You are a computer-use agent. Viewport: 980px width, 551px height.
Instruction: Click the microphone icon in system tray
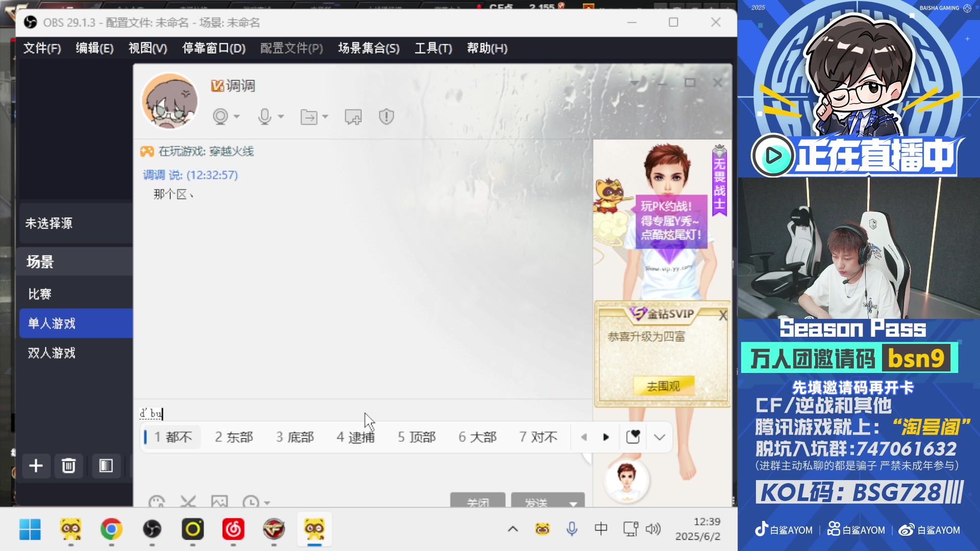[572, 529]
